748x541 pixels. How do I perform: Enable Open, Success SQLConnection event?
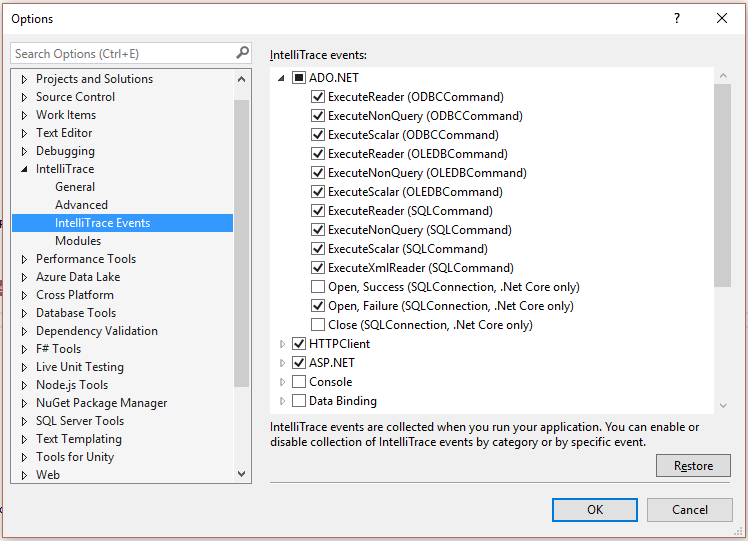(x=318, y=287)
